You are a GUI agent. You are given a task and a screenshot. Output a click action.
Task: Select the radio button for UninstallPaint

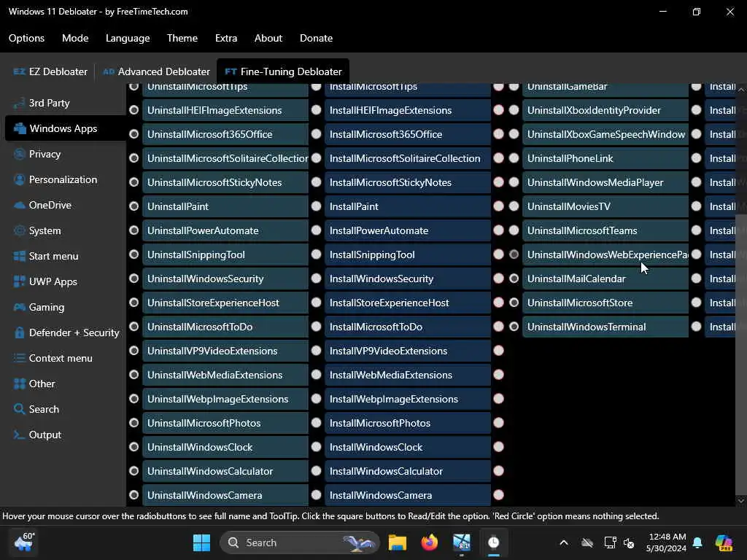134,206
